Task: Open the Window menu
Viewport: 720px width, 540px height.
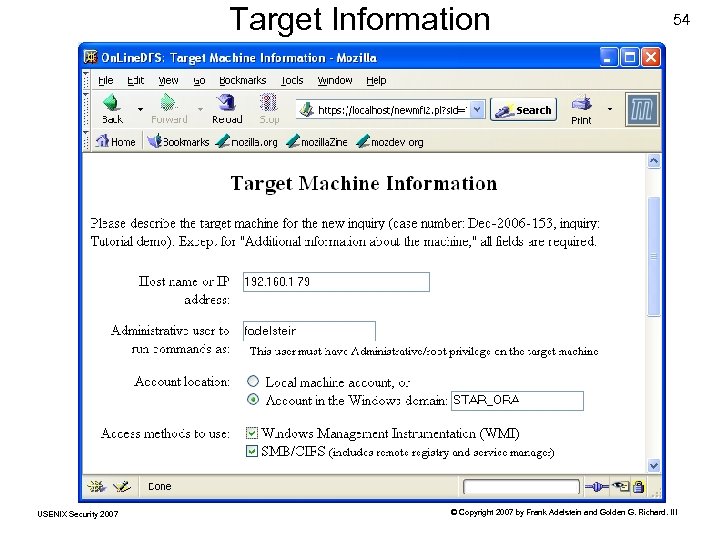Action: [x=335, y=80]
